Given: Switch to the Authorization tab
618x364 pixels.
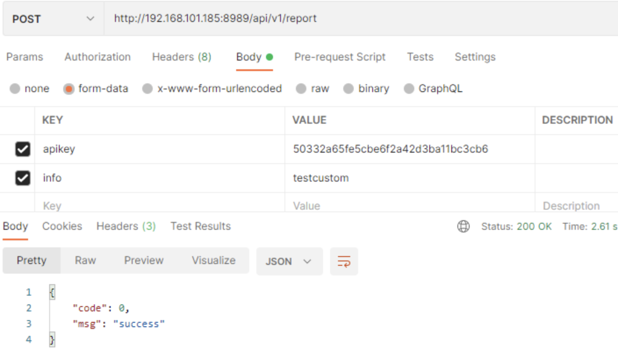Looking at the screenshot, I should (97, 57).
